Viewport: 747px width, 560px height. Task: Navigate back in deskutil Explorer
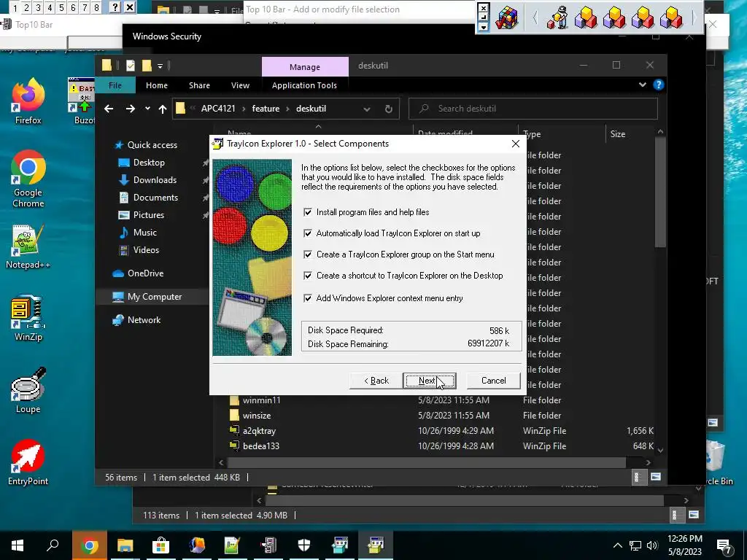(x=109, y=109)
